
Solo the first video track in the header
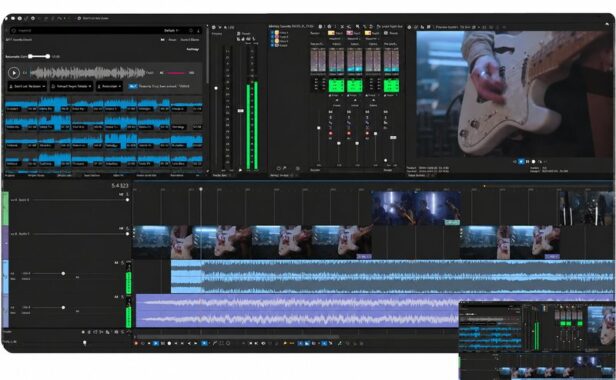pos(127,195)
